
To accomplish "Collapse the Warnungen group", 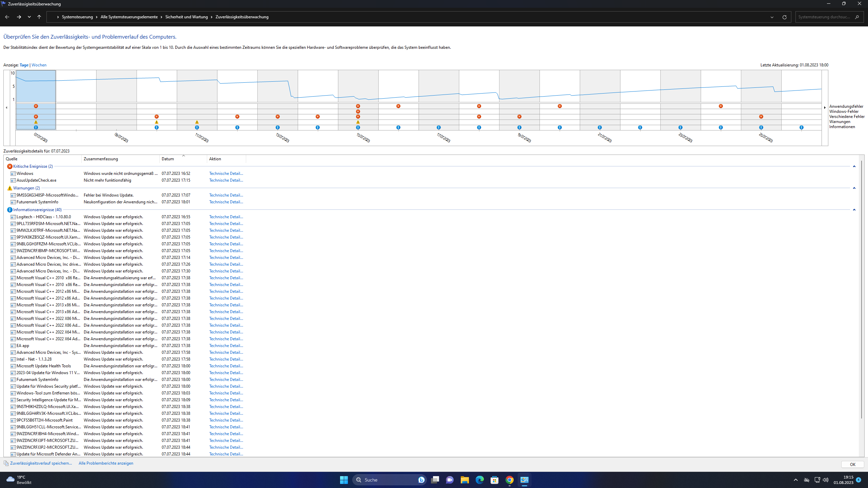I will (x=854, y=188).
